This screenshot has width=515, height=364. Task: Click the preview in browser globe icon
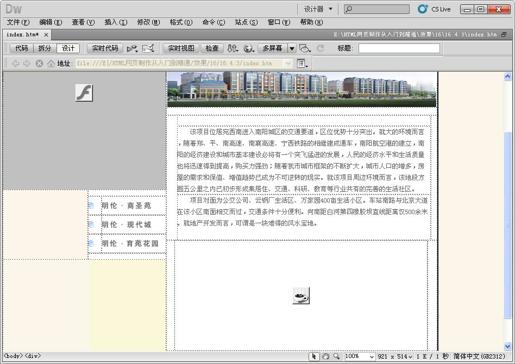tap(249, 49)
